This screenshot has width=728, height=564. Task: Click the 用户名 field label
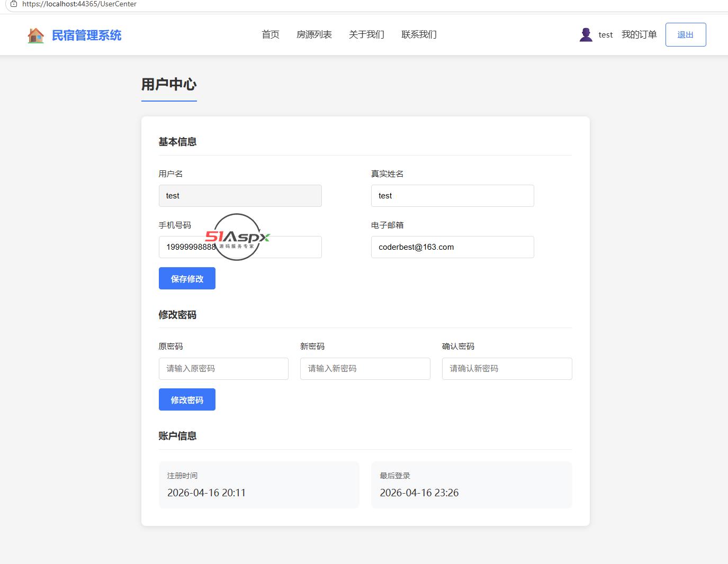point(170,174)
